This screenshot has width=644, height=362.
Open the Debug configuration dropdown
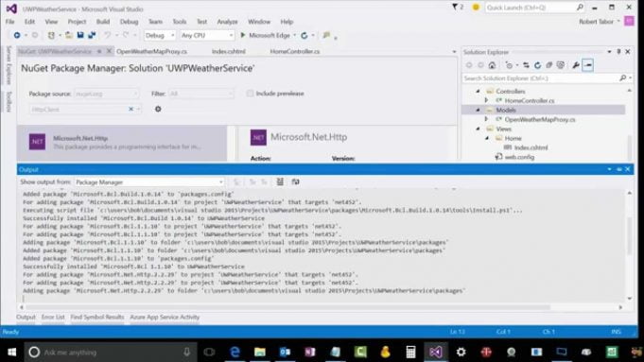(x=160, y=36)
